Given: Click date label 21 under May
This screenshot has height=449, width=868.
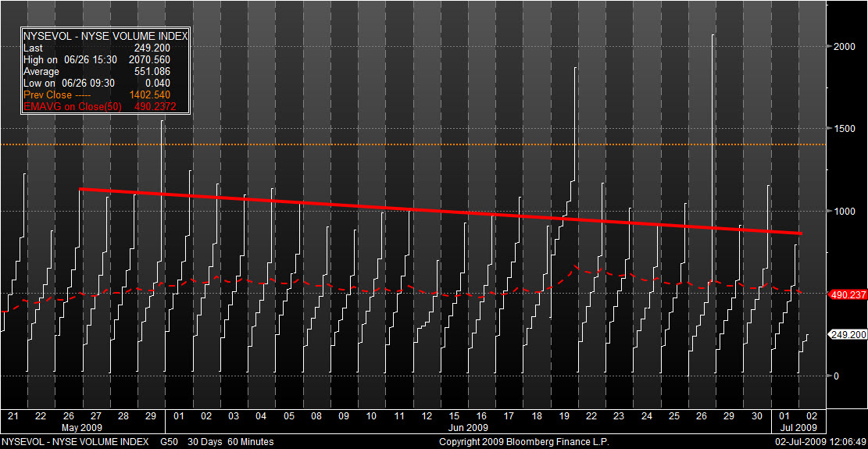Looking at the screenshot, I should (14, 415).
